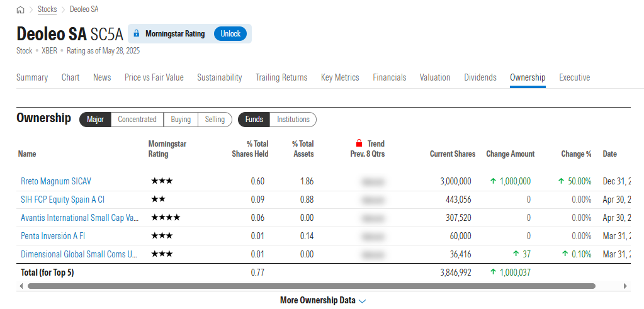Open Avantis International Small Cap fund link

tap(80, 218)
